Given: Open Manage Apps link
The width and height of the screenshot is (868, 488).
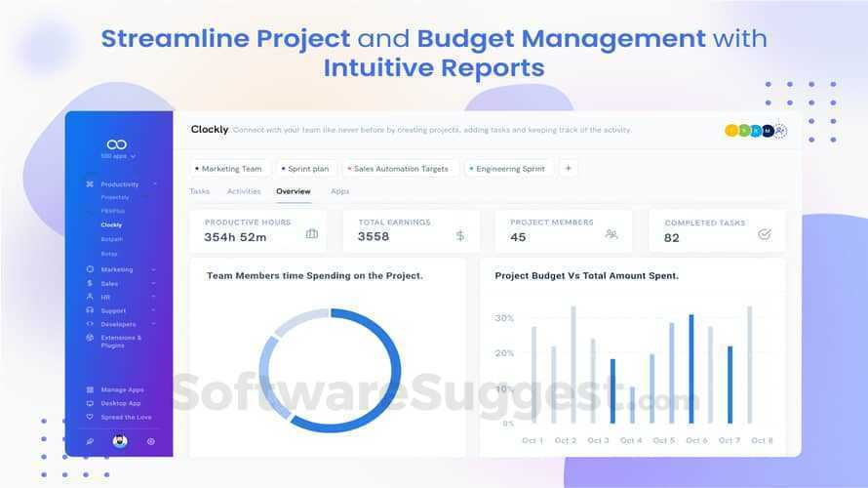Looking at the screenshot, I should 122,390.
